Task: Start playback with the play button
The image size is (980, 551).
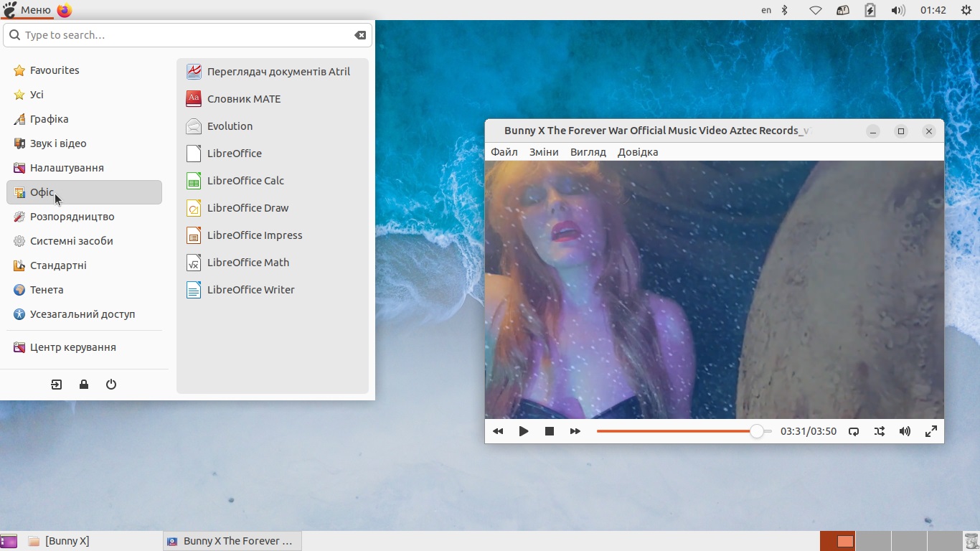Action: (x=524, y=431)
